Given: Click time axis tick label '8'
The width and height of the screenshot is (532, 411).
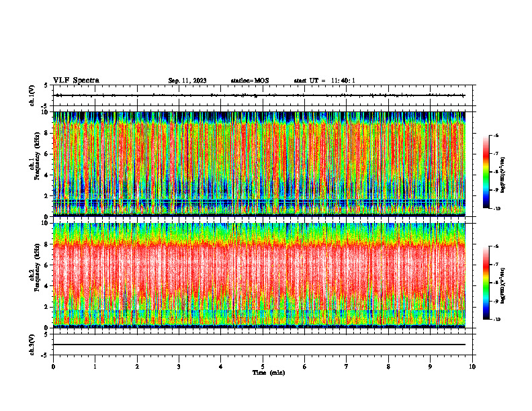Looking at the screenshot, I should tap(388, 367).
